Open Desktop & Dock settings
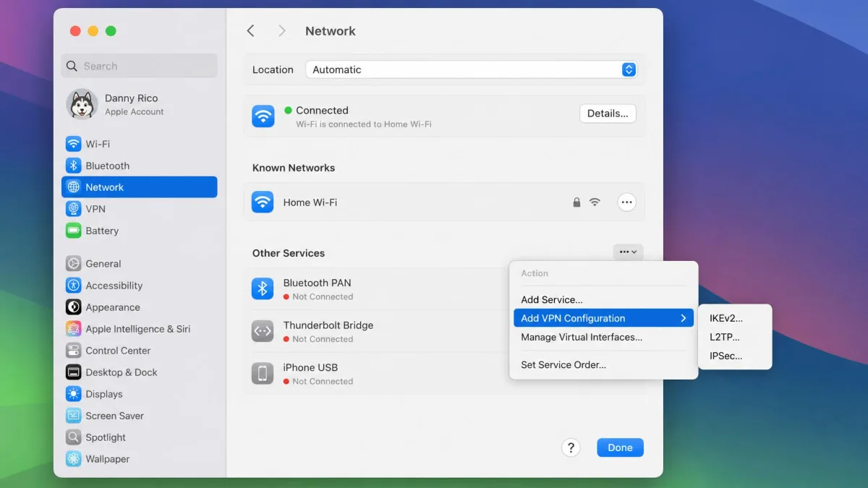The image size is (868, 488). coord(140,372)
